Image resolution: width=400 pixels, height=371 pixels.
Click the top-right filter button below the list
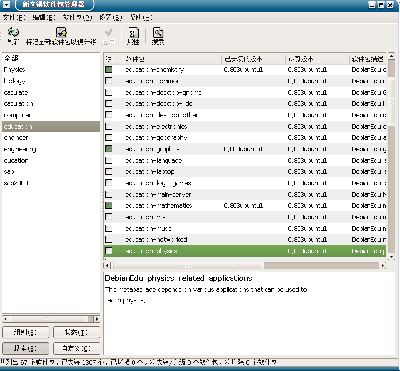tap(76, 332)
